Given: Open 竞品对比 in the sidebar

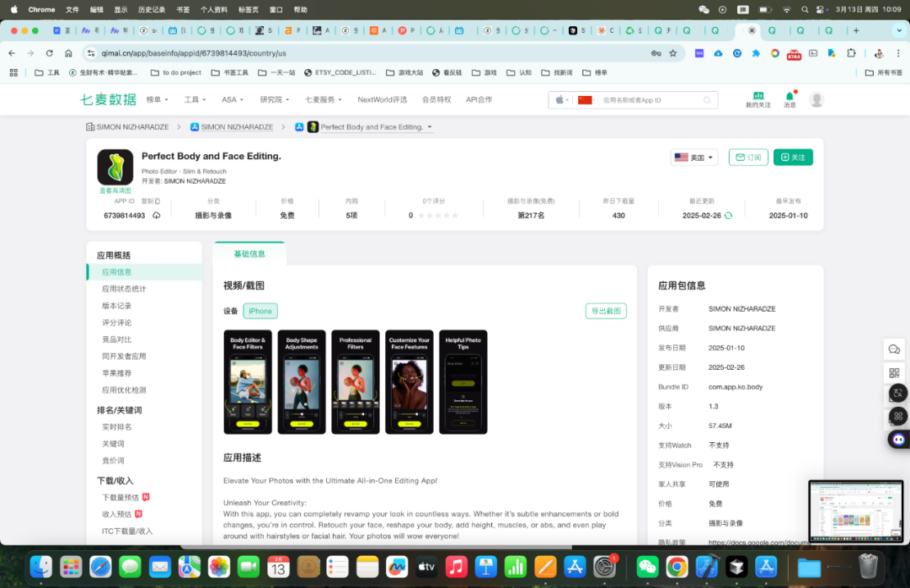Looking at the screenshot, I should [116, 339].
